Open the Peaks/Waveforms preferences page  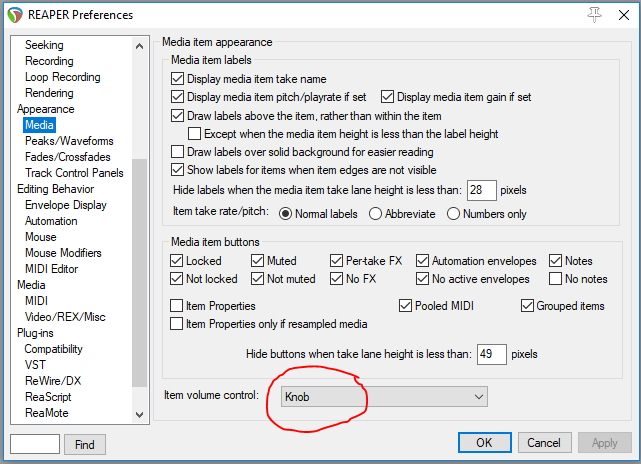69,141
